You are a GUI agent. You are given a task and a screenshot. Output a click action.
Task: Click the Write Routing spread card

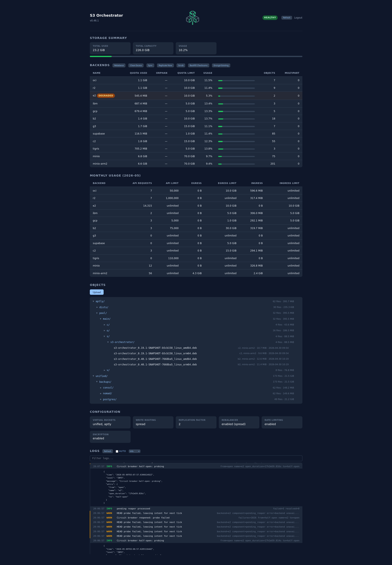(x=153, y=422)
